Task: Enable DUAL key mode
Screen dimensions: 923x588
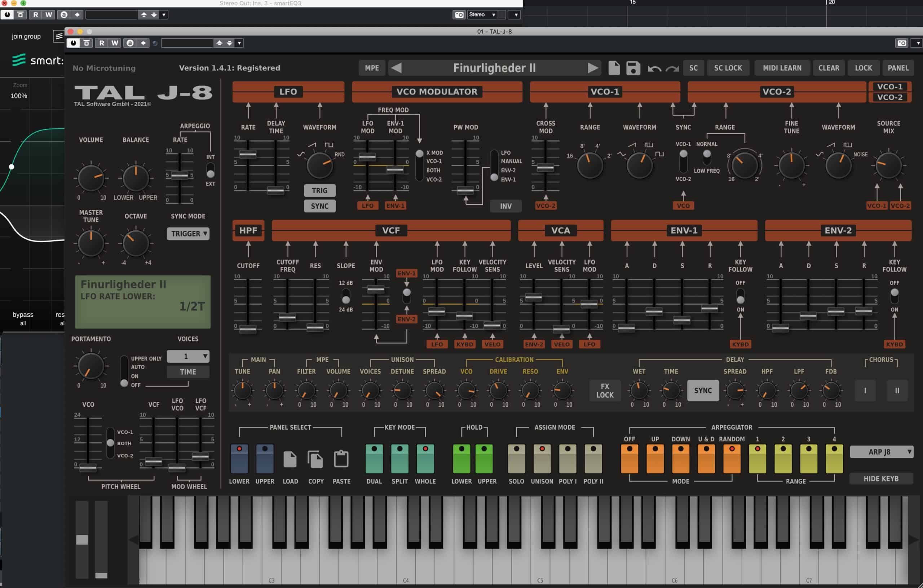Action: click(x=374, y=459)
